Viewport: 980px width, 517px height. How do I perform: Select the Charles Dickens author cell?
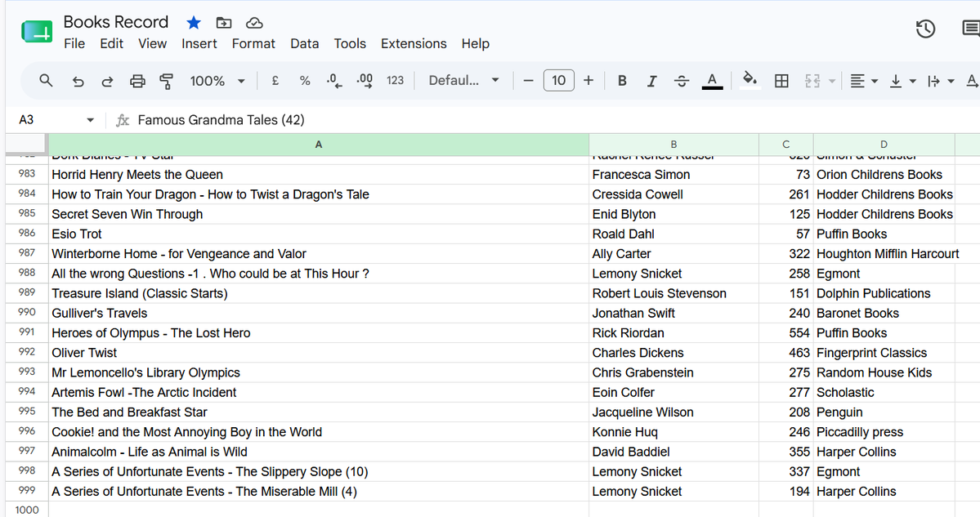(x=673, y=353)
